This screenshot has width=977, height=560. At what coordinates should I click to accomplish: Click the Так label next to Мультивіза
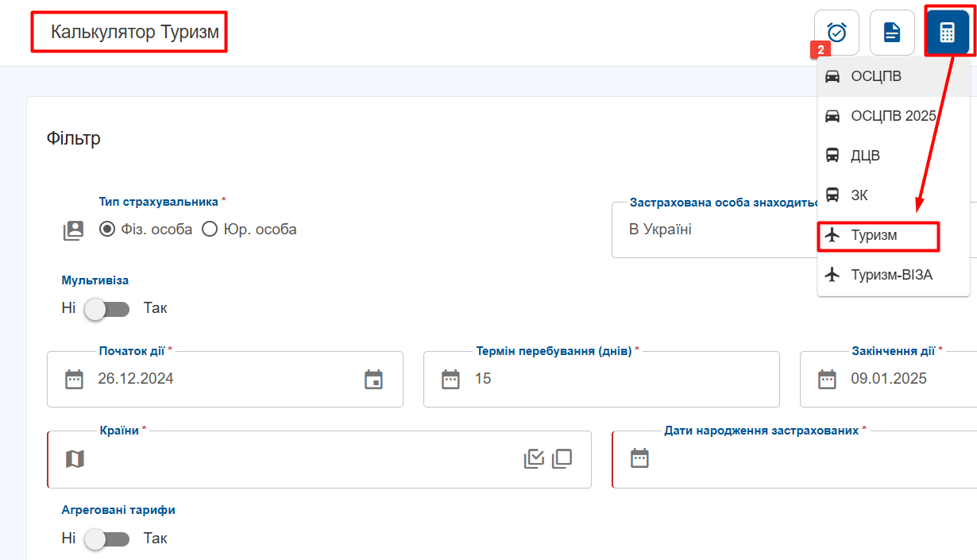156,308
